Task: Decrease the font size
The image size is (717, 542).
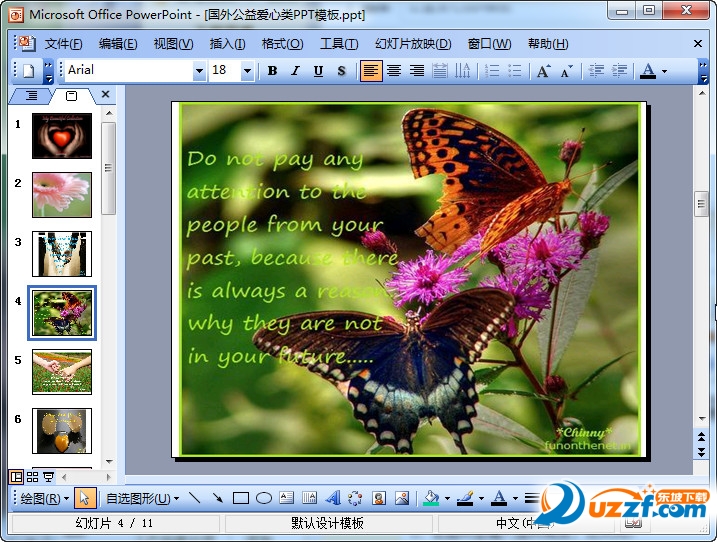Action: 567,71
